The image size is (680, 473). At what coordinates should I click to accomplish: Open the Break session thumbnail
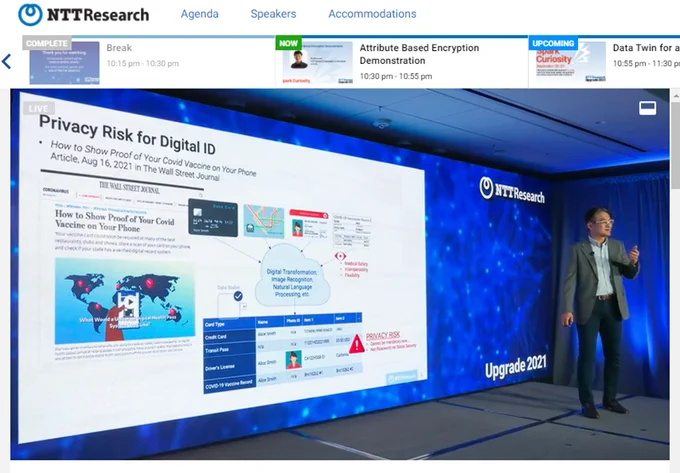(64, 63)
